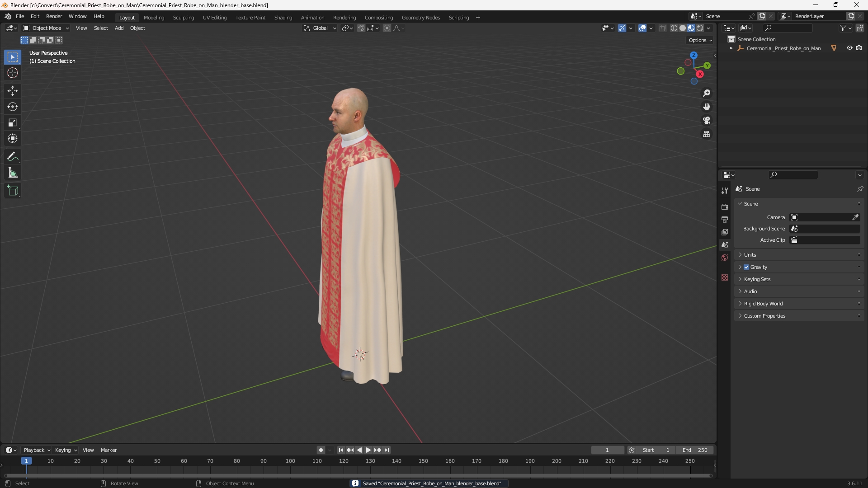The width and height of the screenshot is (868, 488).
Task: Toggle camera view icon in viewport
Action: [707, 120]
